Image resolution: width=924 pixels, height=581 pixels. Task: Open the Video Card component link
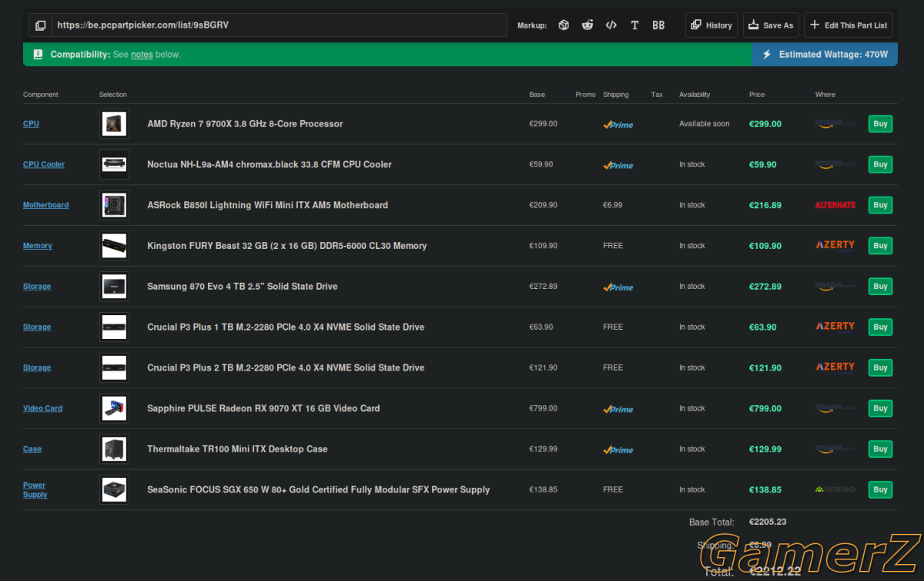tap(42, 408)
